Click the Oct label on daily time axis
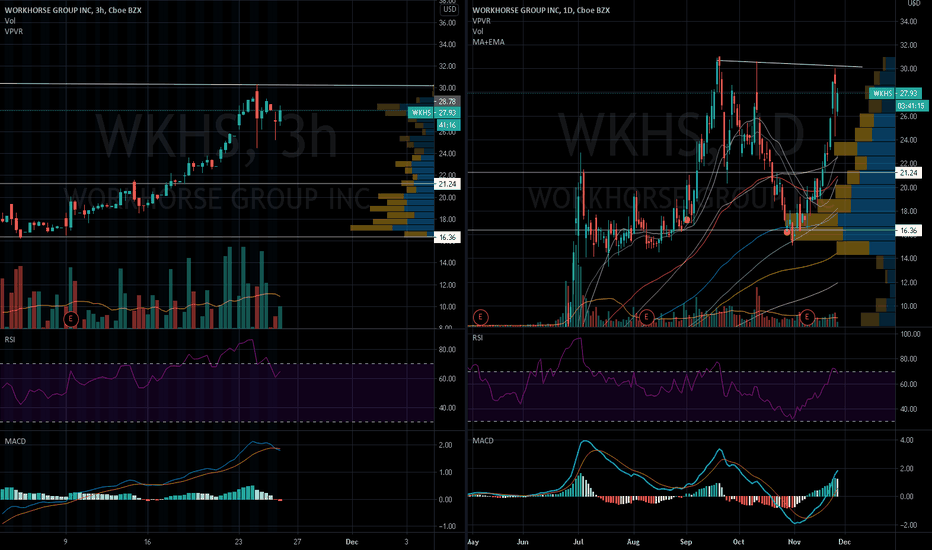The width and height of the screenshot is (932, 550). point(738,542)
